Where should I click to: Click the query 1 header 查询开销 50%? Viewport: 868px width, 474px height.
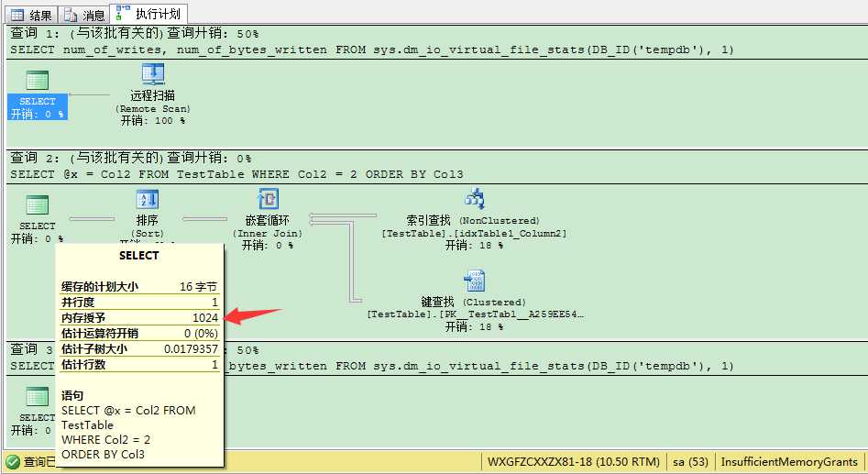pyautogui.click(x=135, y=33)
